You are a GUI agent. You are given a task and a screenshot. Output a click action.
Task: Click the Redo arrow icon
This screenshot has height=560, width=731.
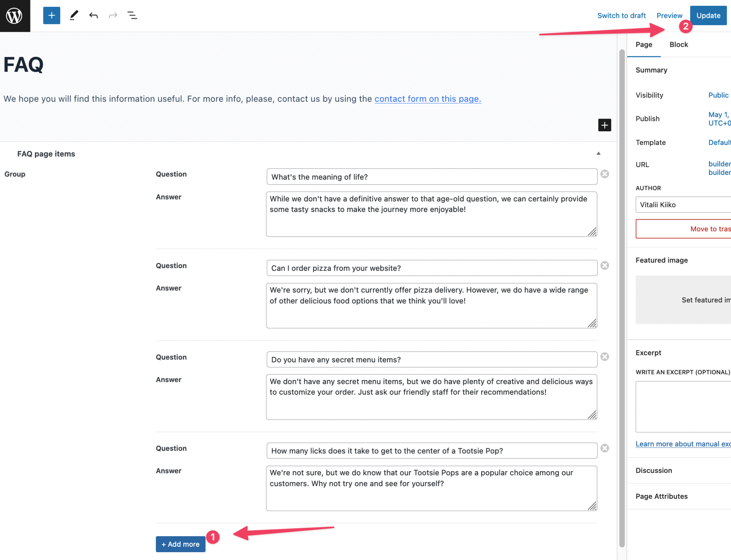coord(112,15)
